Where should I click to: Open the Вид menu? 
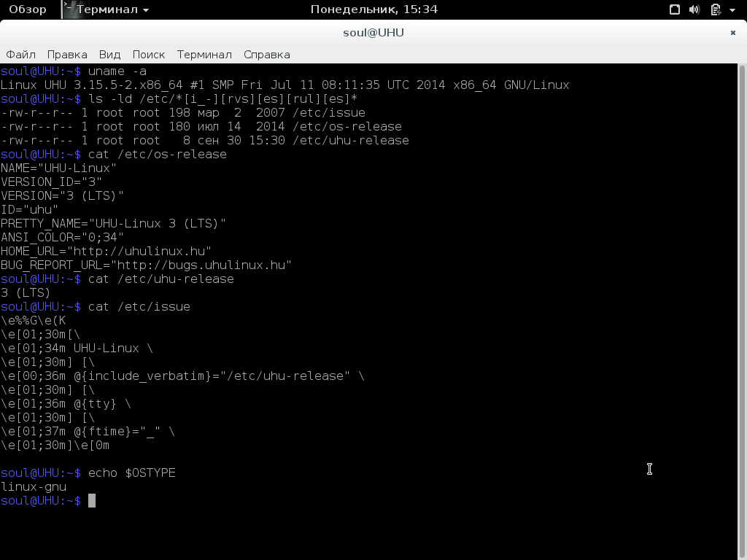[x=109, y=55]
